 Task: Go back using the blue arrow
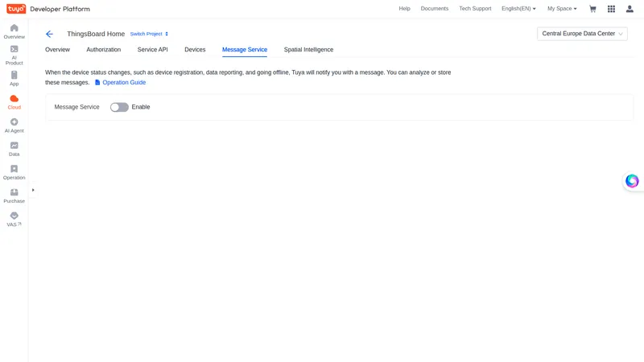point(49,34)
